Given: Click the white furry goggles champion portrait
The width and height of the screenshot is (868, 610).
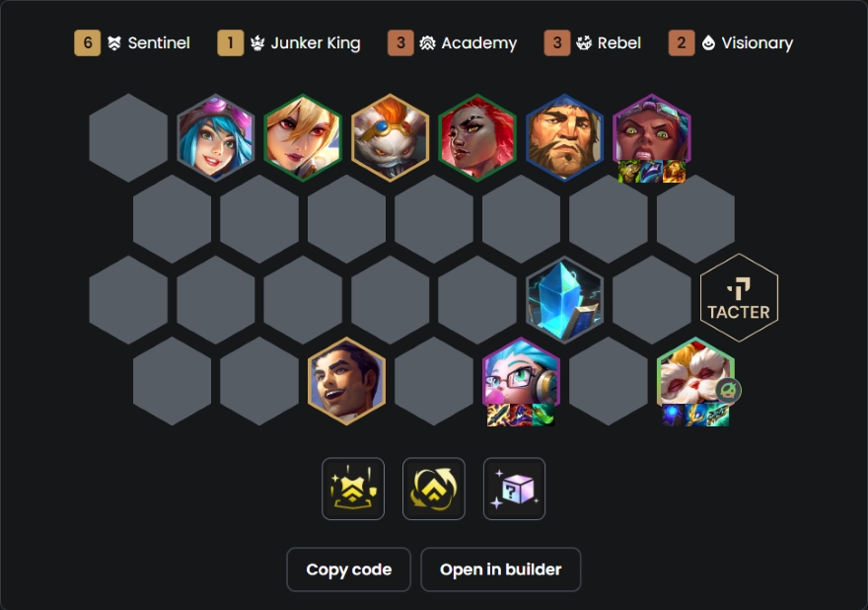Looking at the screenshot, I should 391,138.
